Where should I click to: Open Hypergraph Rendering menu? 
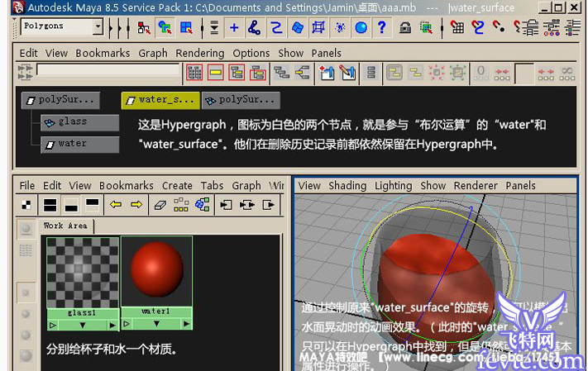pos(200,53)
